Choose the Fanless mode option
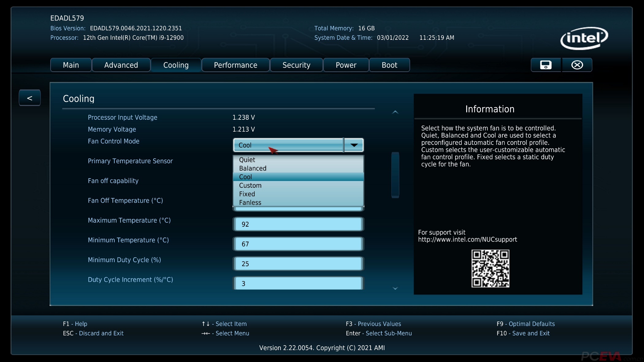This screenshot has height=362, width=644. click(x=250, y=202)
